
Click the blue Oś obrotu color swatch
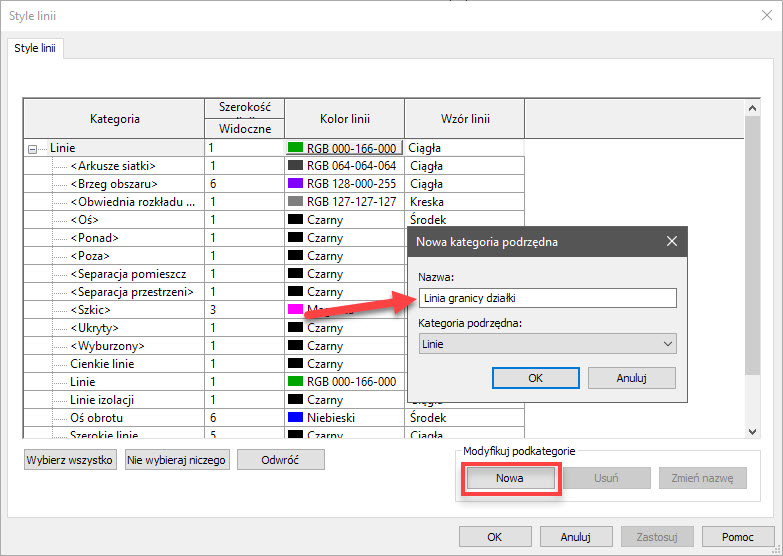[295, 417]
